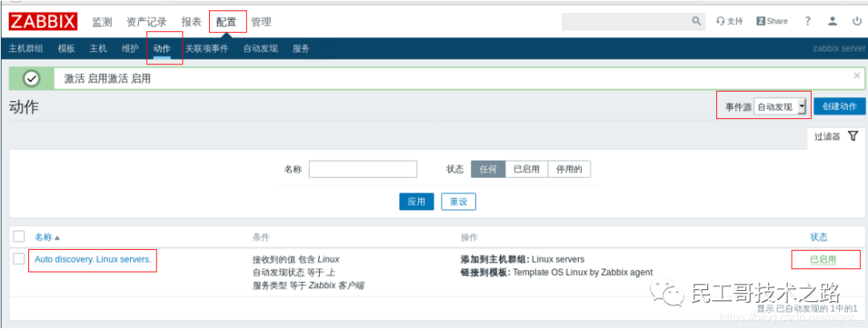This screenshot has width=868, height=331.
Task: Focus the 名称 filter input
Action: (x=362, y=170)
